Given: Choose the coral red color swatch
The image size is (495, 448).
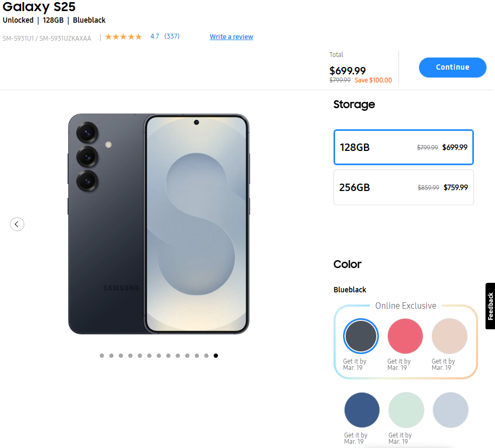Looking at the screenshot, I should 405,336.
